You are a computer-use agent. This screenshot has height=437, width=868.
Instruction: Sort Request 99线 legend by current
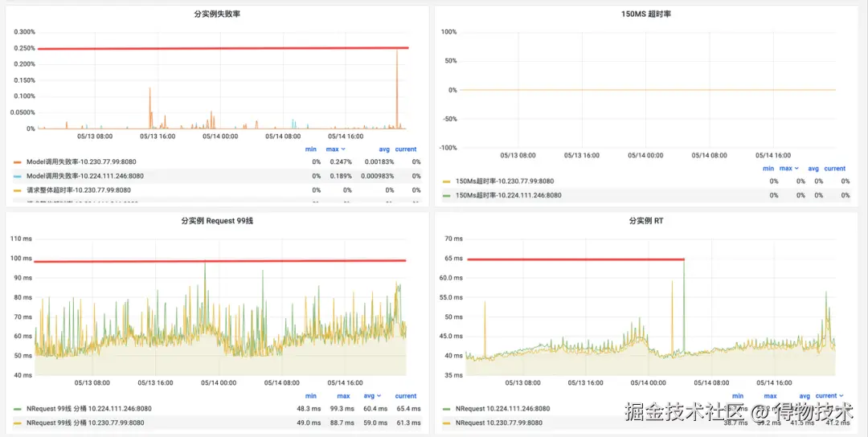[x=406, y=396]
